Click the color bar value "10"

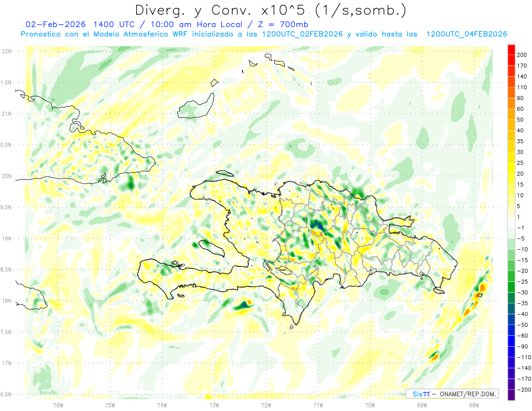[520, 195]
